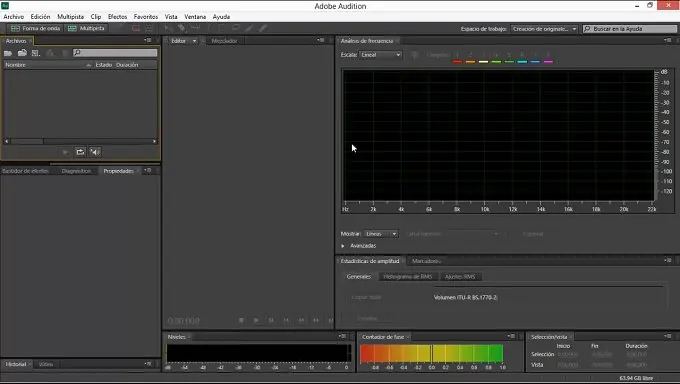Switch to the Propiedades tab
Viewport: 680px width, 384px height.
(x=118, y=171)
